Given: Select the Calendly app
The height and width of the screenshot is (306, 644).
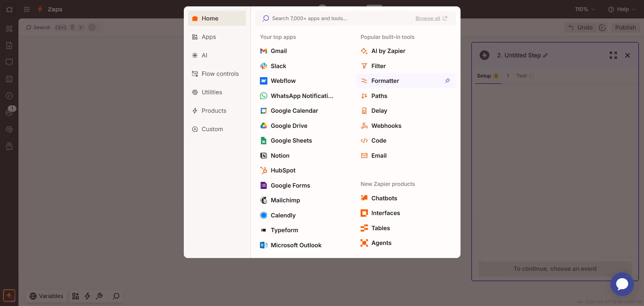Looking at the screenshot, I should pos(278,215).
